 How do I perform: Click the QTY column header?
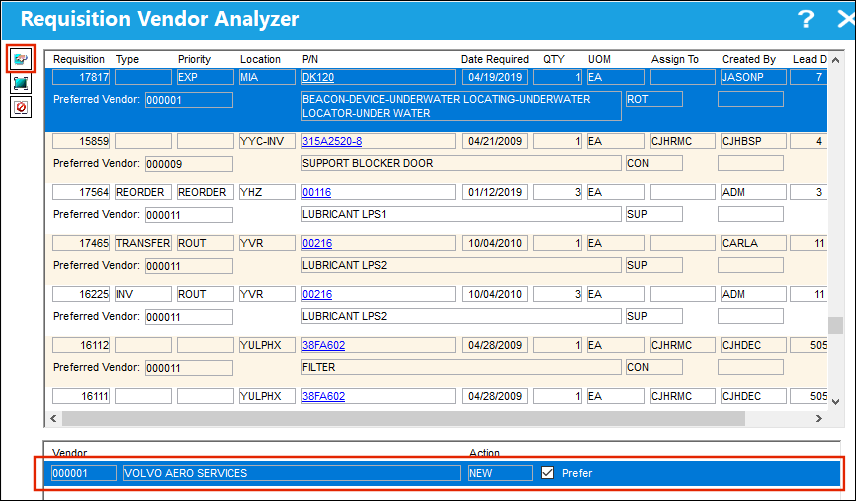tap(554, 59)
